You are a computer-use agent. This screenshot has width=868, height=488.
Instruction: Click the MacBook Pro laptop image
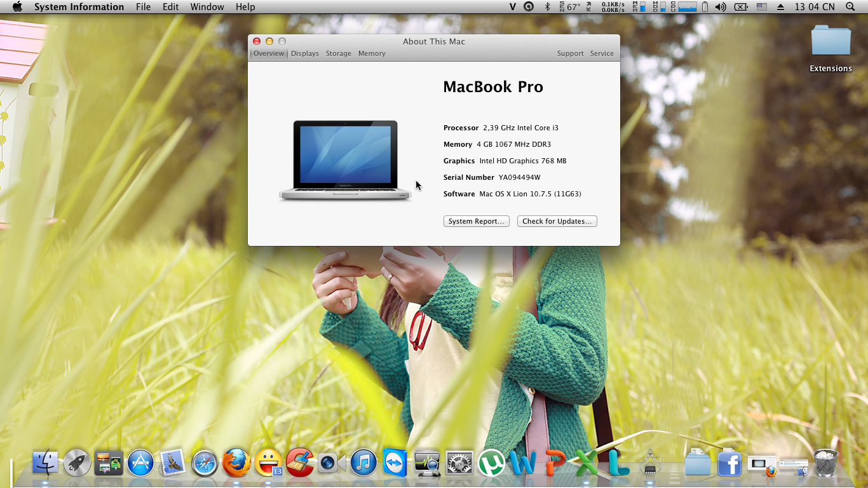pos(346,161)
